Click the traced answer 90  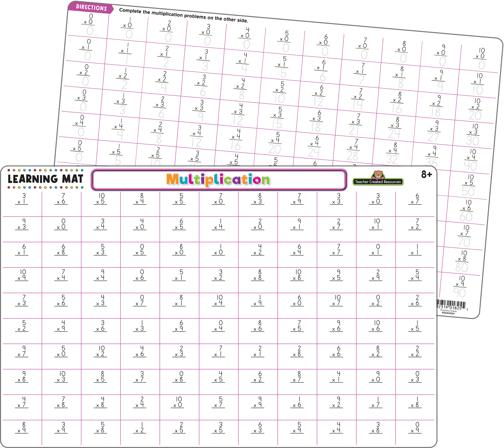[x=460, y=293]
